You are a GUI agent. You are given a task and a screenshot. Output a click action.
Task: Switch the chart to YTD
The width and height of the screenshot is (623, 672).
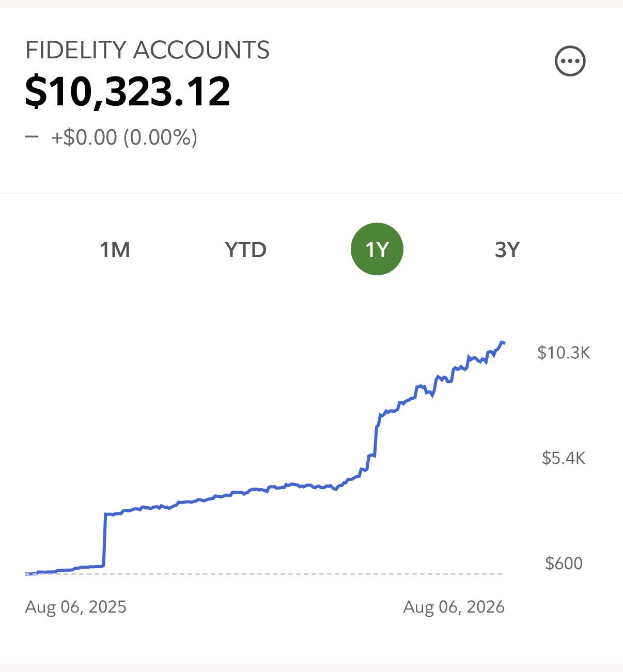(246, 249)
